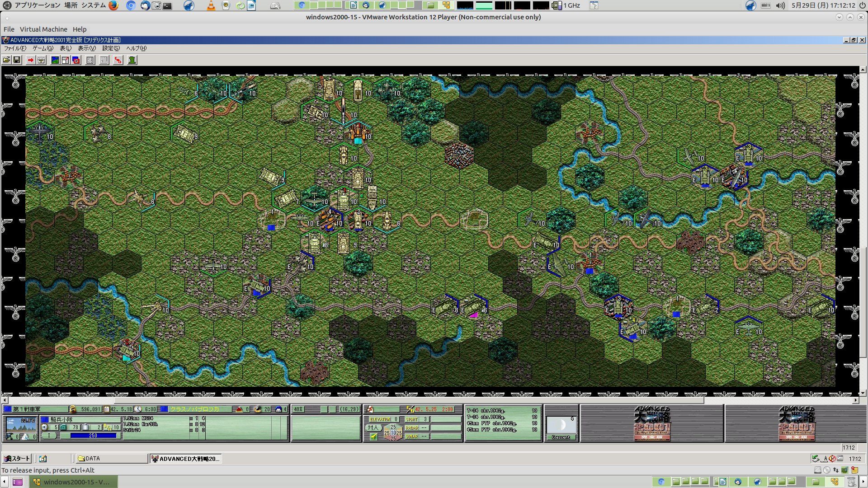Click the 596,091 funds value

pos(90,409)
